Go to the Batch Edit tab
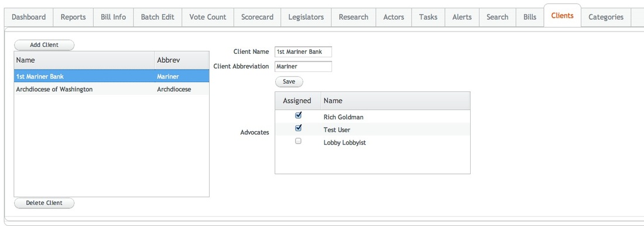 pyautogui.click(x=157, y=17)
